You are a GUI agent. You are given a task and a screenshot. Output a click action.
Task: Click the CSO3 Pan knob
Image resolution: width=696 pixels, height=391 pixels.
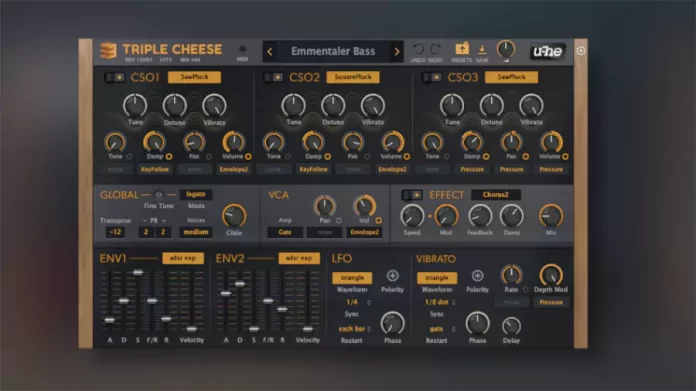(x=511, y=142)
